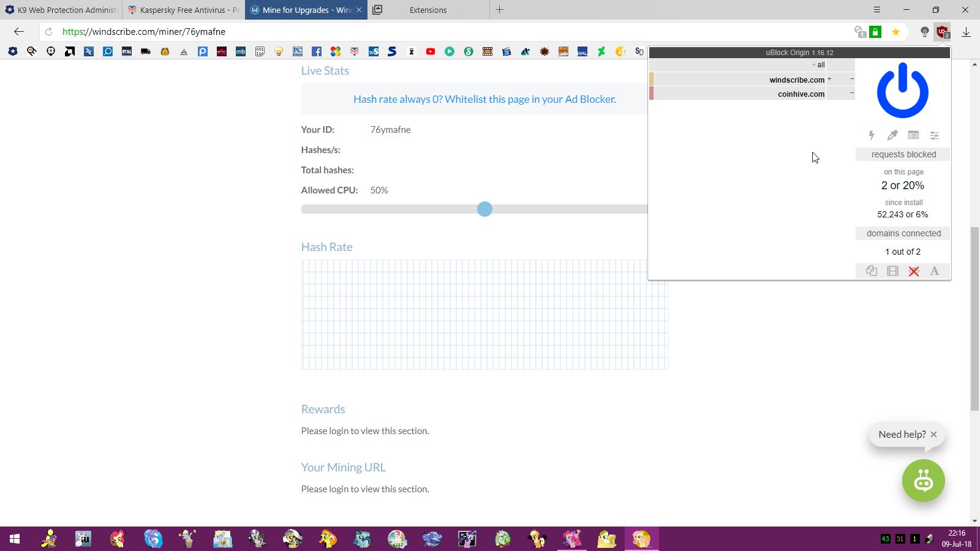This screenshot has height=551, width=980.
Task: Open a new tab with plus button
Action: 499,10
